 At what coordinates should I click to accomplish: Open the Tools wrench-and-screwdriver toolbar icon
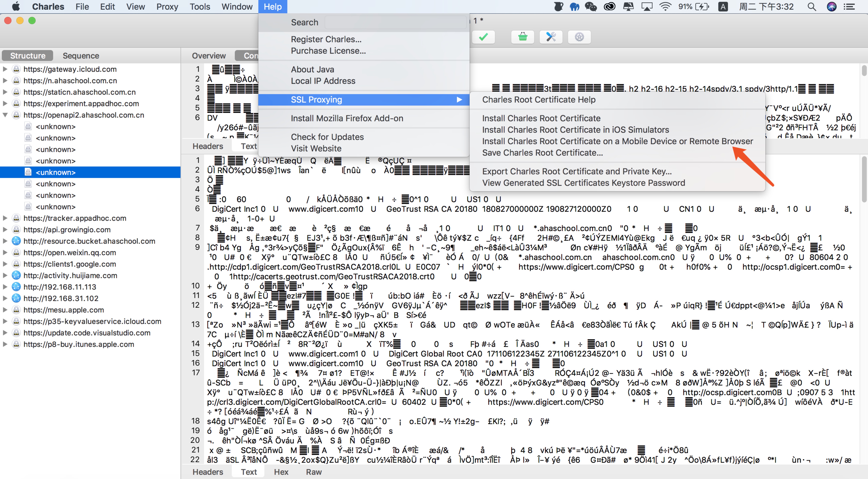[x=551, y=37]
